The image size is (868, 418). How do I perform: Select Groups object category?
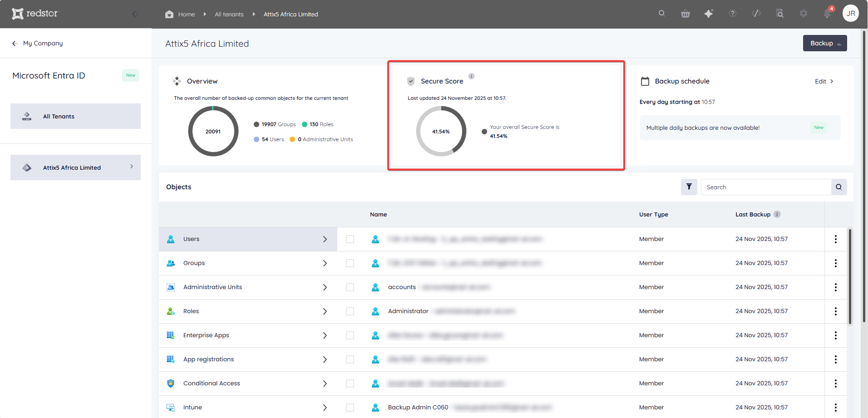click(x=248, y=263)
